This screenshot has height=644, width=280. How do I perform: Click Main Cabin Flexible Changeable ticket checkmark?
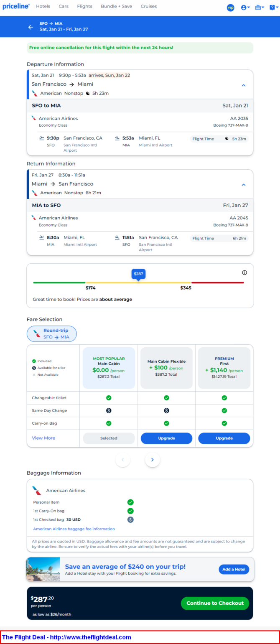click(166, 398)
